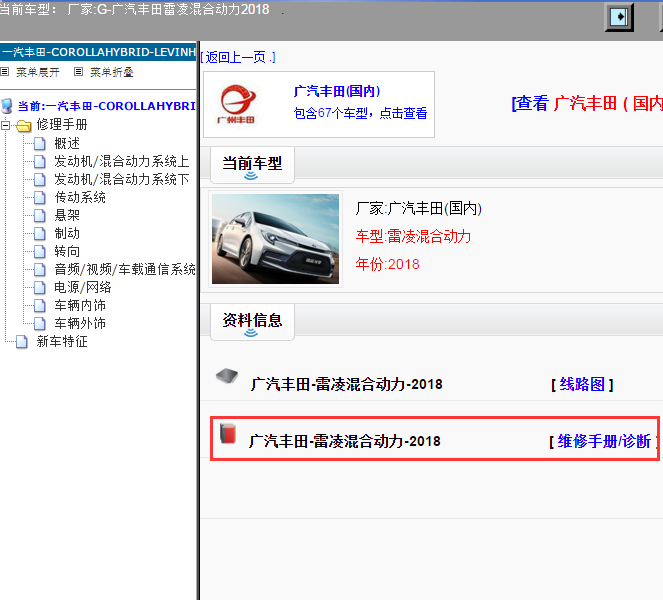Click the 广州丰田 brand logo

pos(237,104)
